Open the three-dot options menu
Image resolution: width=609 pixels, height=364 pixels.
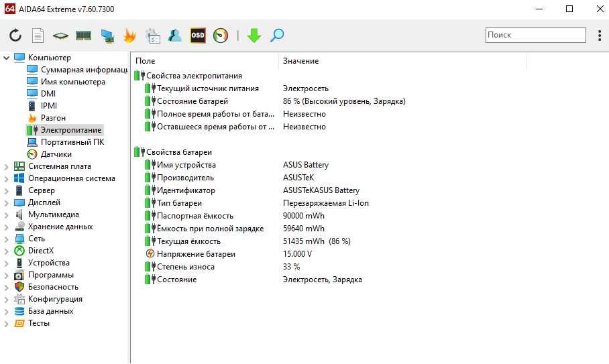click(x=600, y=36)
